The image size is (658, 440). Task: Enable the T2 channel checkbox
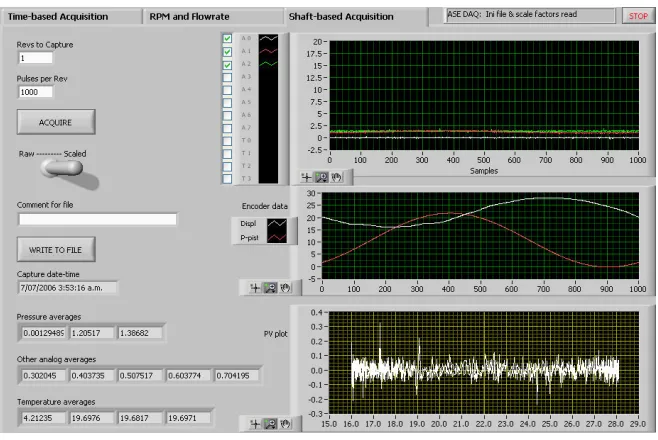pos(227,166)
